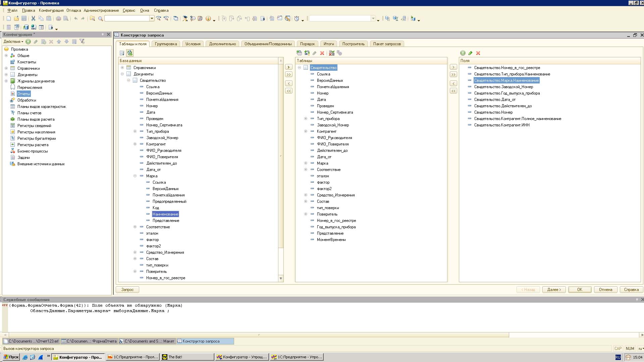Click the New document icon in main toolbar
Image resolution: width=644 pixels, height=362 pixels.
pos(9,19)
